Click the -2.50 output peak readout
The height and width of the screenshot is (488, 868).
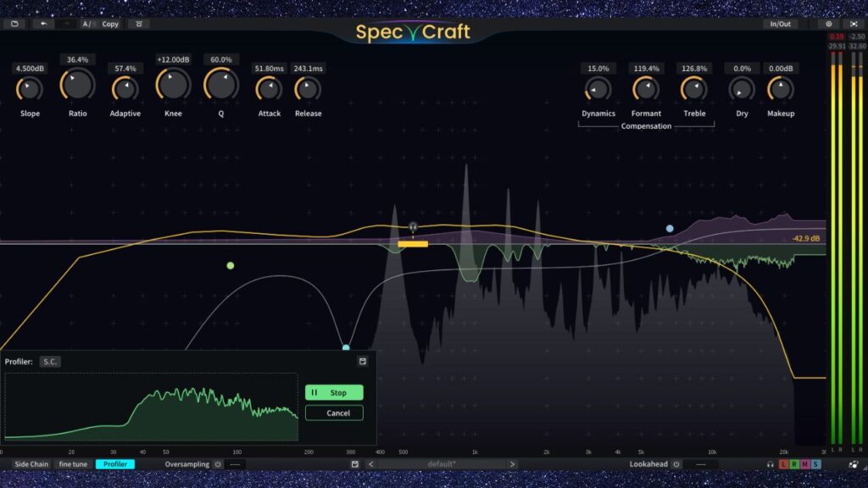click(x=857, y=37)
